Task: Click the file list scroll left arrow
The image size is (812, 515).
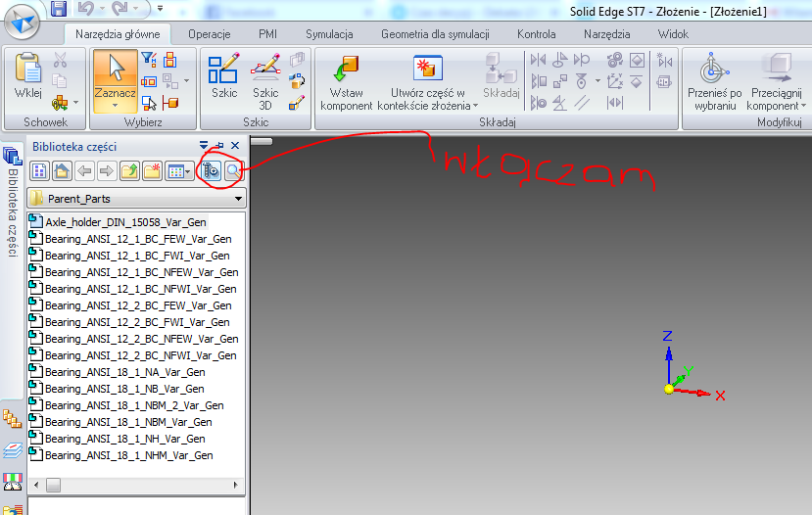Action: coord(35,485)
